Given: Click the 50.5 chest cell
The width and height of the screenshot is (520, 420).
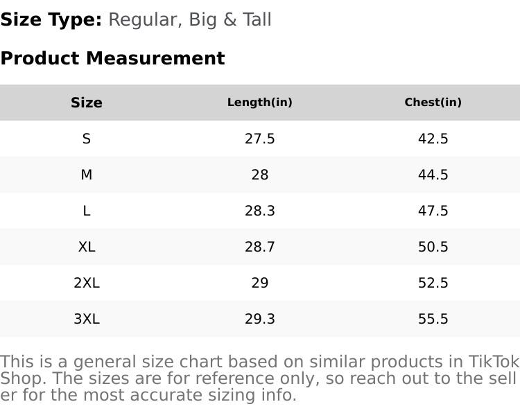Looking at the screenshot, I should coord(433,247).
